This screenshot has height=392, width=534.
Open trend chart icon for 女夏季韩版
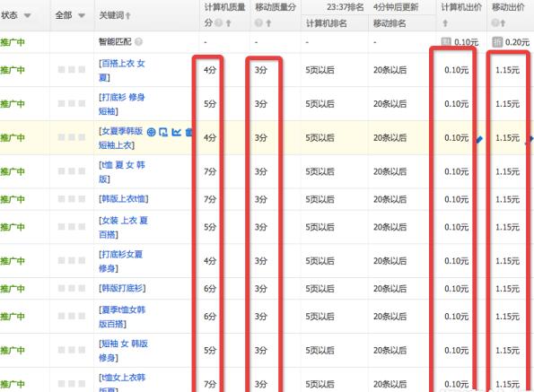point(177,132)
